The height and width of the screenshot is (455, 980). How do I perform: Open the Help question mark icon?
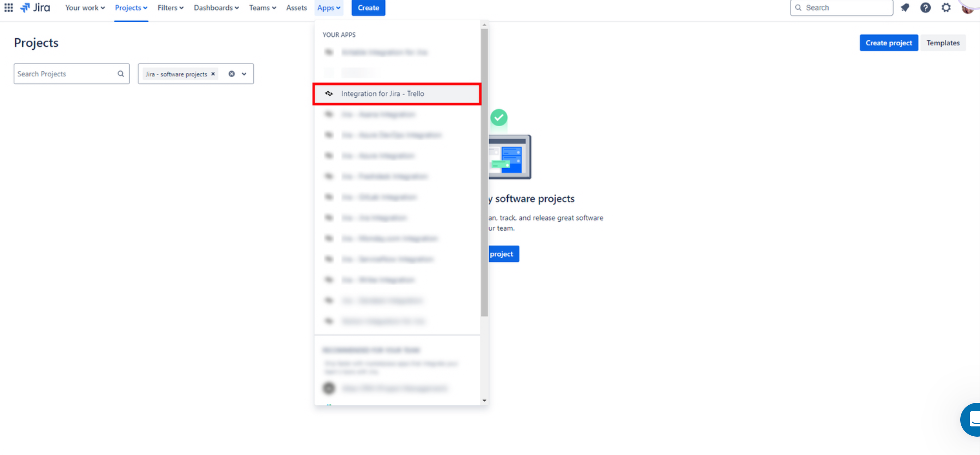[x=925, y=8]
